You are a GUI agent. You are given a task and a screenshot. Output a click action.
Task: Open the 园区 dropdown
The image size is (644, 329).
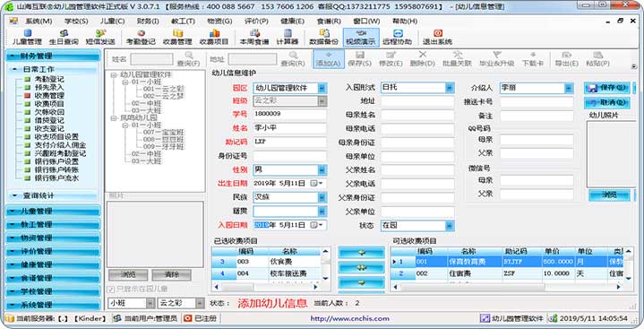[x=322, y=88]
